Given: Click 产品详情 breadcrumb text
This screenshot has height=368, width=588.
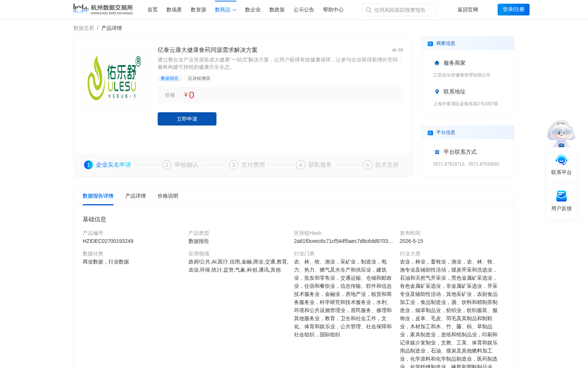Looking at the screenshot, I should 112,28.
